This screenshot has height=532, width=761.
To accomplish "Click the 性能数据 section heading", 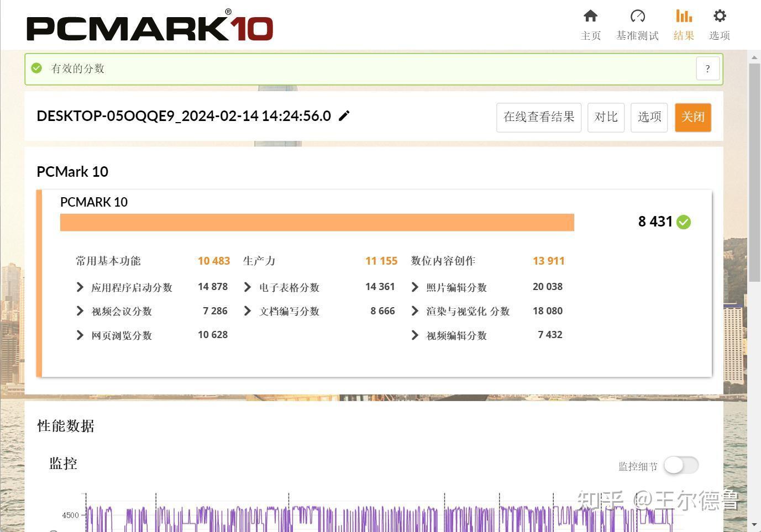I will point(66,426).
